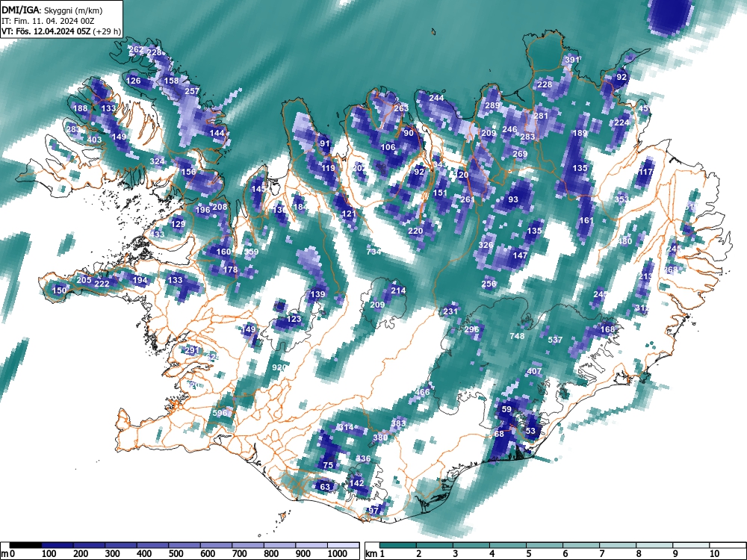Click the visibility value 262 in the Westfjords
Screen dimensions: 747x560
[136, 49]
